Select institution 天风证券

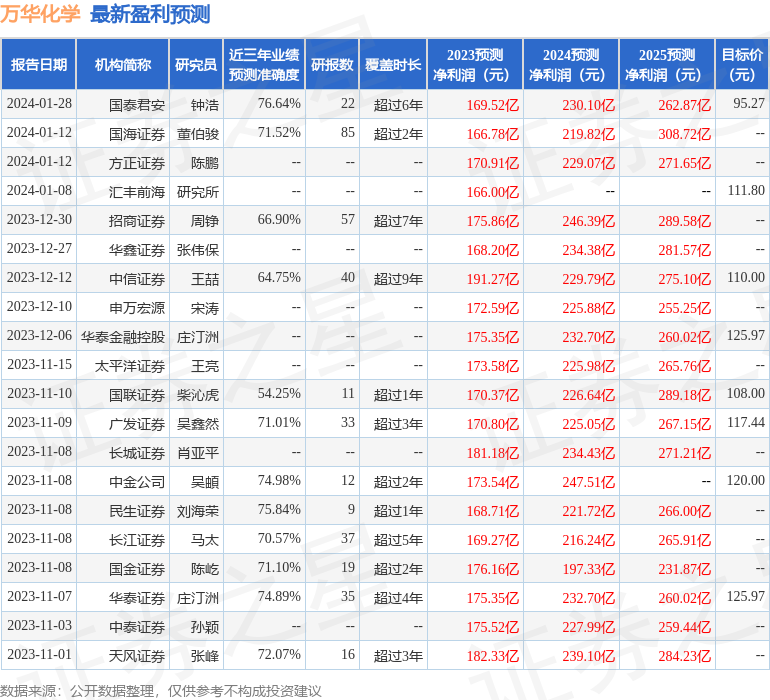137,655
